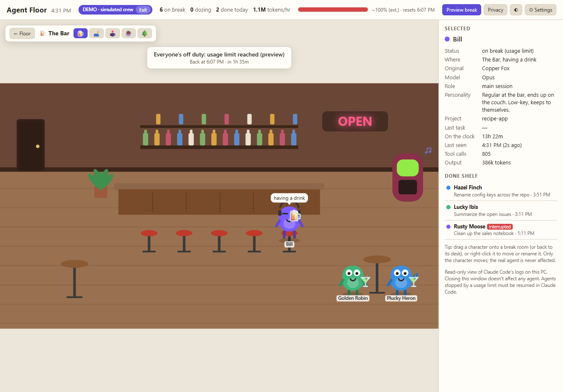Open Lucky Ibis entry on Done Shelf
This screenshot has height=392, width=563.
pyautogui.click(x=501, y=211)
